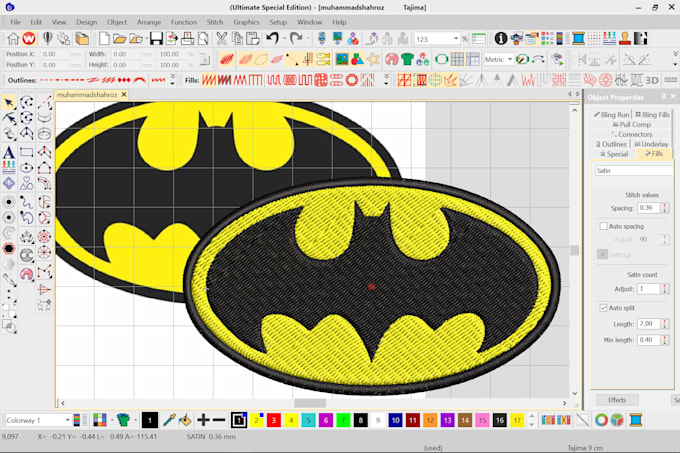Switch to the Underlay tab
This screenshot has width=680, height=453.
coord(651,144)
